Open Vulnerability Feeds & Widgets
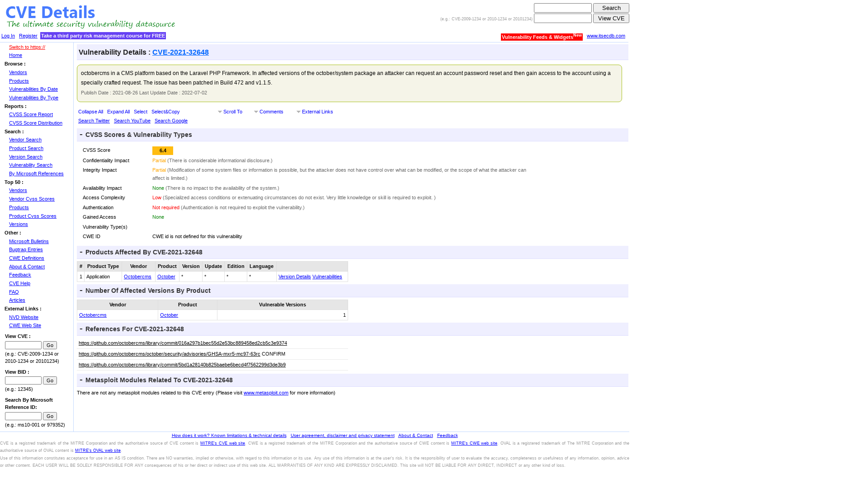The width and height of the screenshot is (868, 488). [x=542, y=37]
